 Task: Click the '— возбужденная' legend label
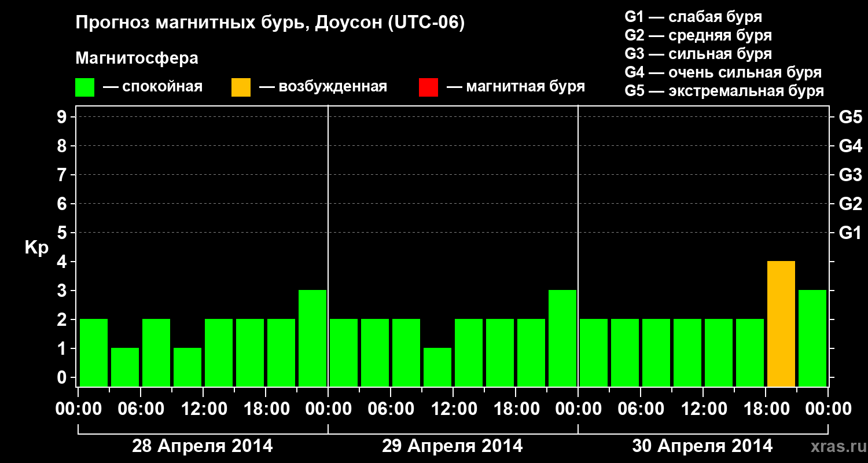click(x=323, y=87)
